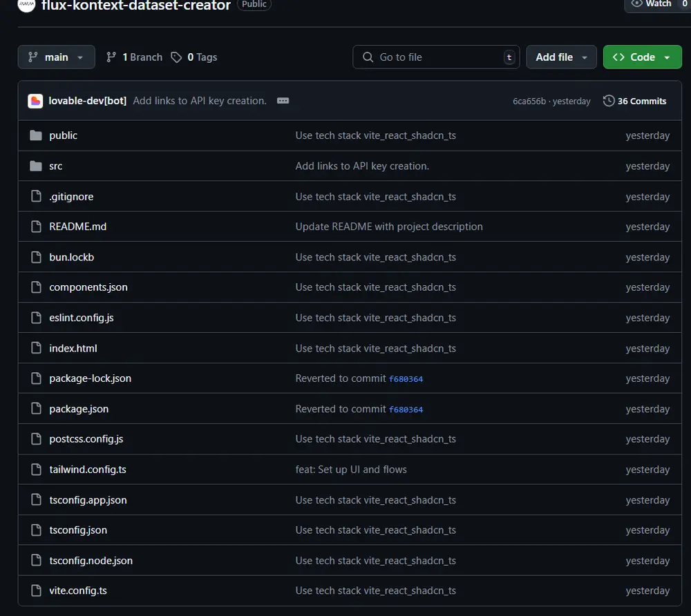This screenshot has height=616, width=691.
Task: Click the public folder icon
Action: pyautogui.click(x=36, y=135)
